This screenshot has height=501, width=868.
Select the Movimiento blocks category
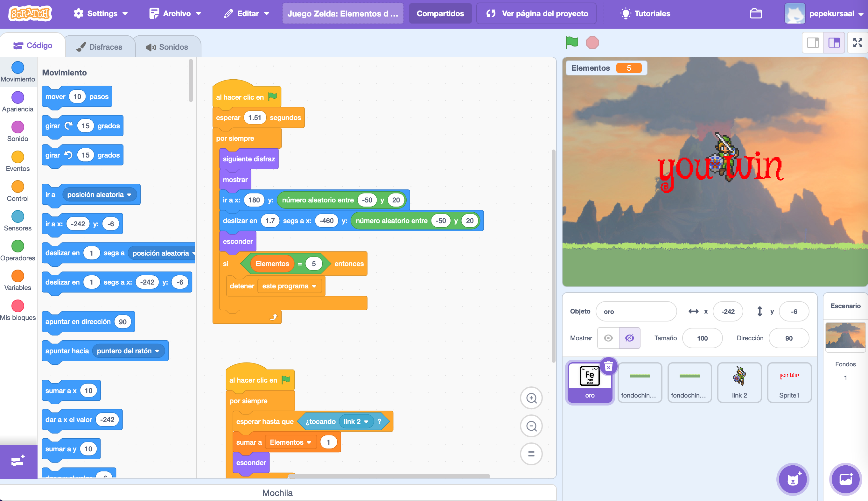click(x=17, y=71)
